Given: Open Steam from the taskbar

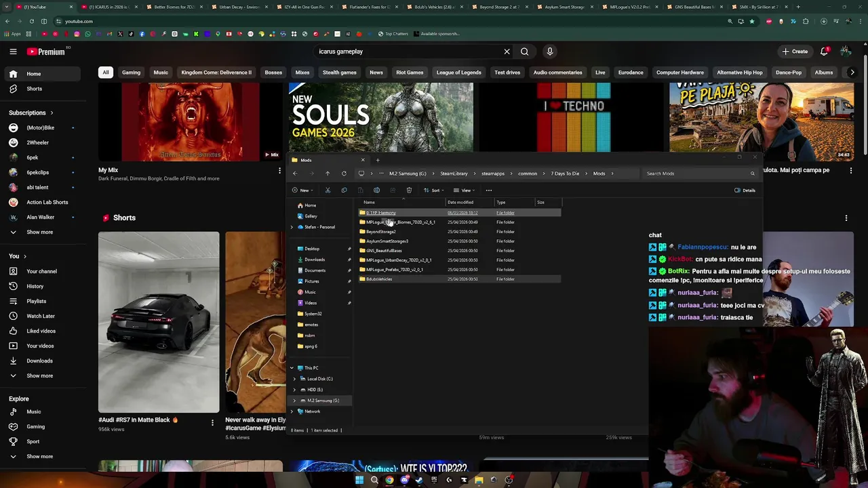Looking at the screenshot, I should (x=419, y=480).
